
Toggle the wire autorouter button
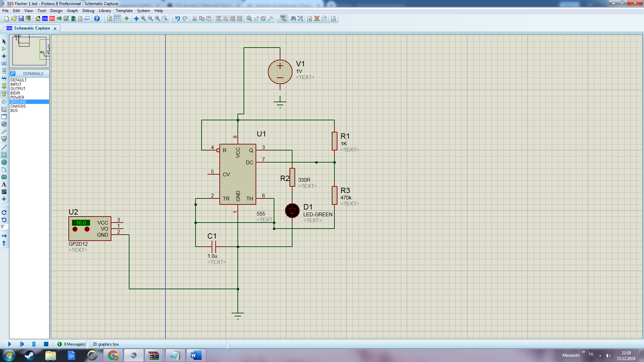pos(283,18)
